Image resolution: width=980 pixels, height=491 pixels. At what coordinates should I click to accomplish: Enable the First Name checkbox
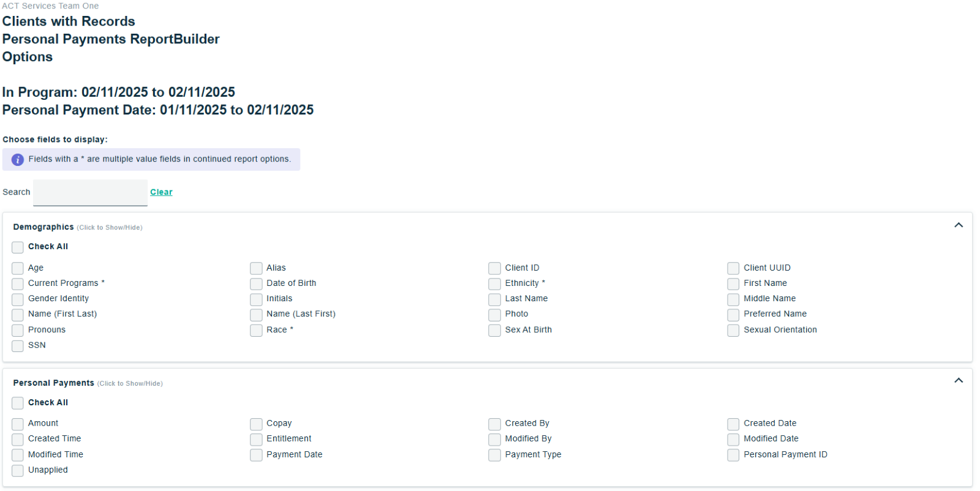(733, 284)
